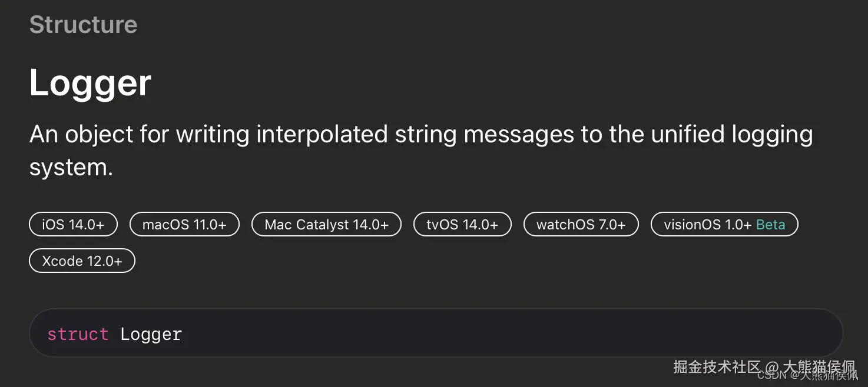
Task: Click the word "messages" in the description
Action: (518, 135)
